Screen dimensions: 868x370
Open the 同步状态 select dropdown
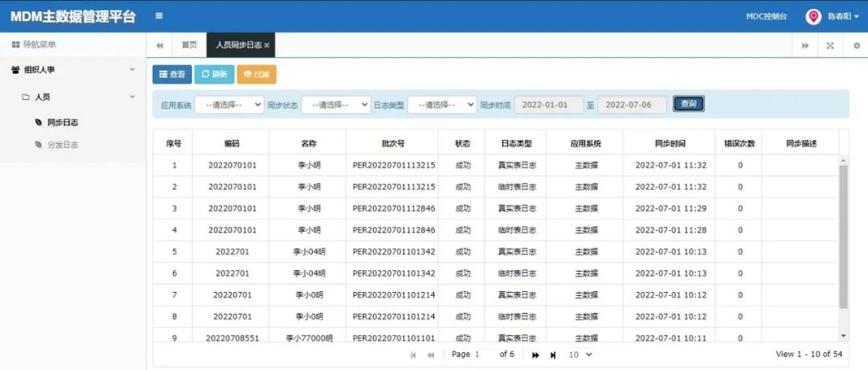pos(336,104)
